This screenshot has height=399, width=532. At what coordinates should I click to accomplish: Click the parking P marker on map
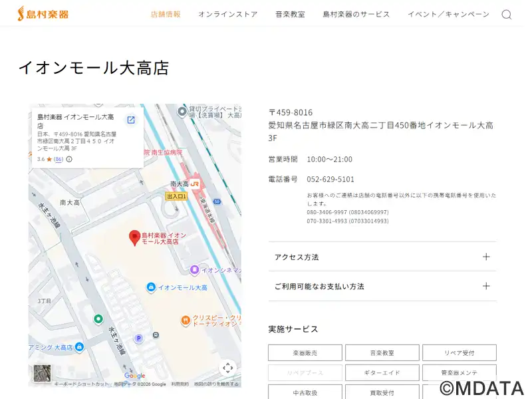138,338
